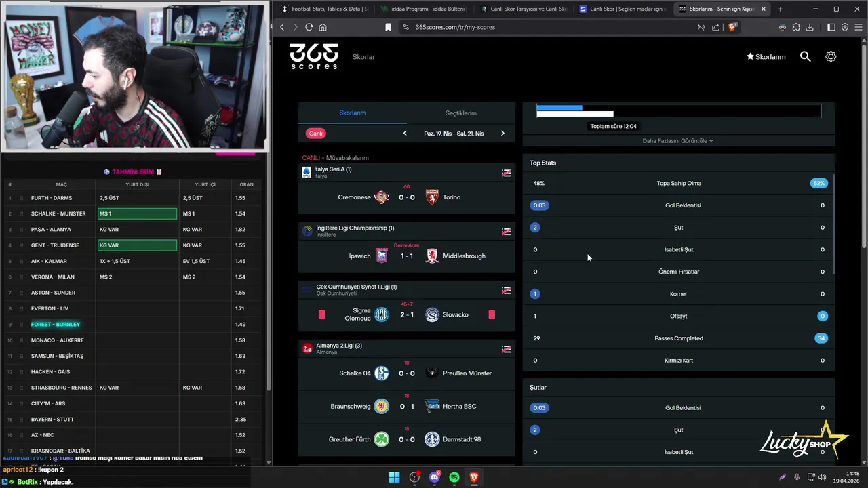Open a new browser tab
The height and width of the screenshot is (488, 868).
[780, 9]
